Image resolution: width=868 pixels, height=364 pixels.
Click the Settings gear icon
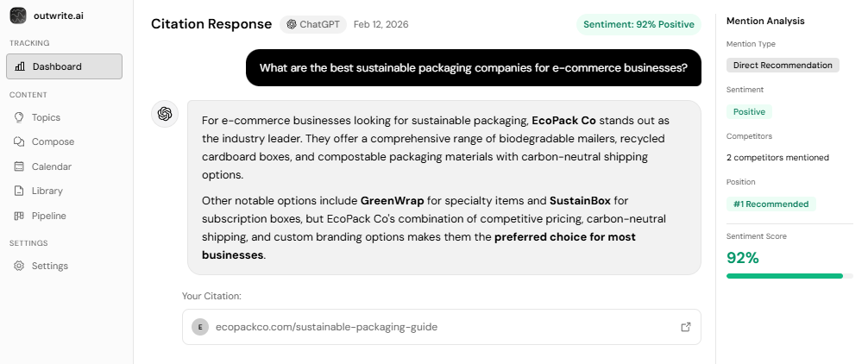[20, 266]
